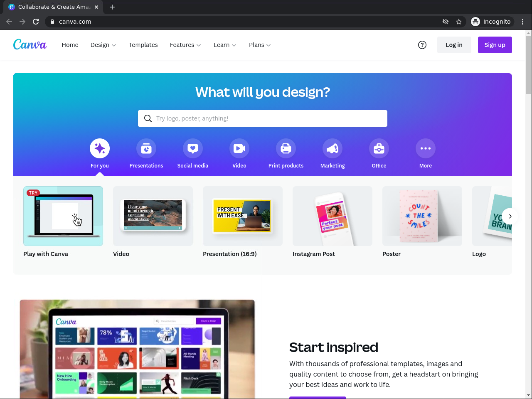Click the page vertical scrollbar thumb

tap(528, 65)
